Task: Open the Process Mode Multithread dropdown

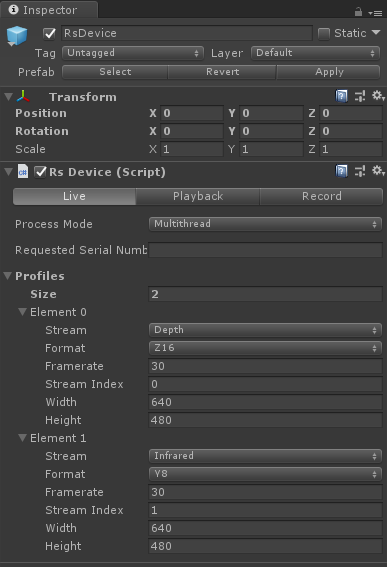Action: [x=265, y=224]
